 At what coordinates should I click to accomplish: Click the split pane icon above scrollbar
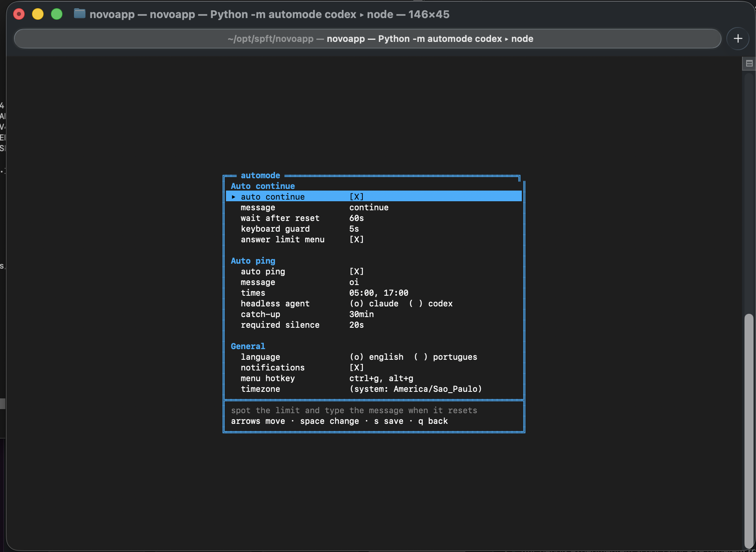tap(749, 63)
